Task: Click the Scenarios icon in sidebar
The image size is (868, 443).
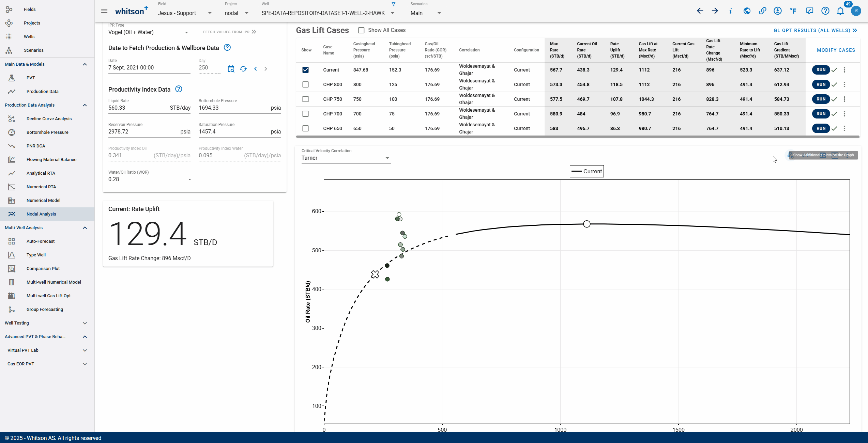Action: 9,50
